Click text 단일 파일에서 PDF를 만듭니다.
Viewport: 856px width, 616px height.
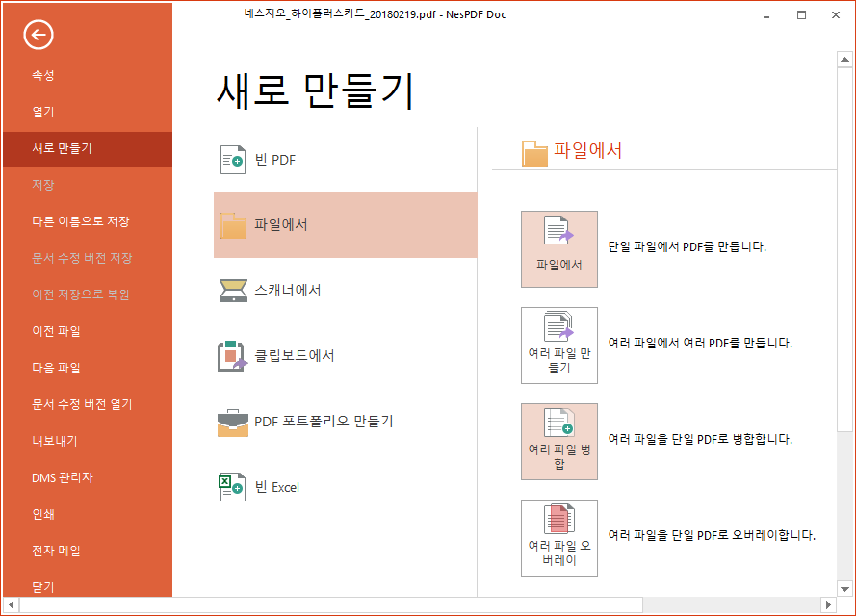pyautogui.click(x=687, y=246)
